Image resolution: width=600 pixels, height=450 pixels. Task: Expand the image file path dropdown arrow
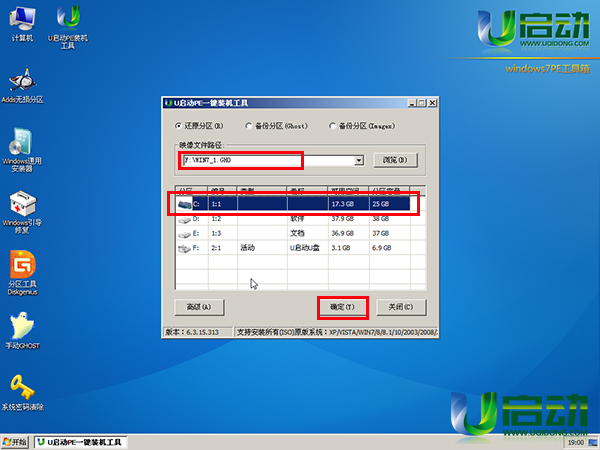359,160
